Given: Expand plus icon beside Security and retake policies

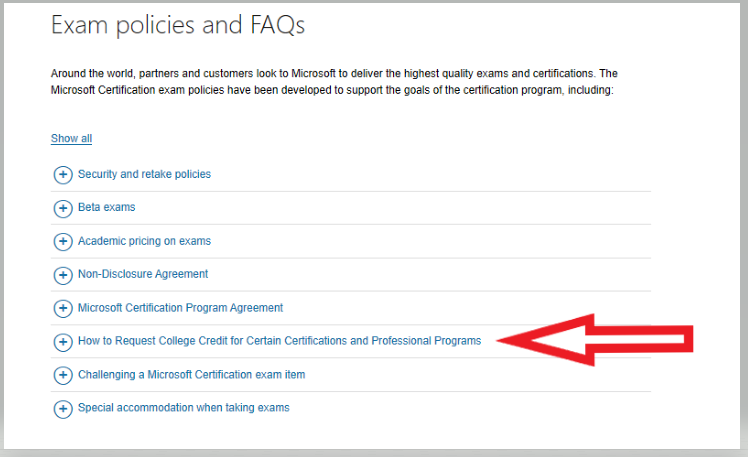Looking at the screenshot, I should pyautogui.click(x=63, y=175).
